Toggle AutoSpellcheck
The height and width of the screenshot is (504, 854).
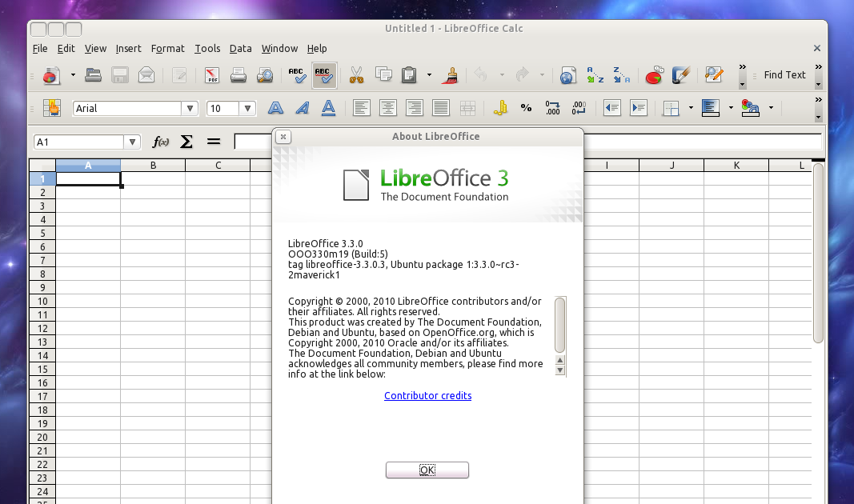(324, 75)
